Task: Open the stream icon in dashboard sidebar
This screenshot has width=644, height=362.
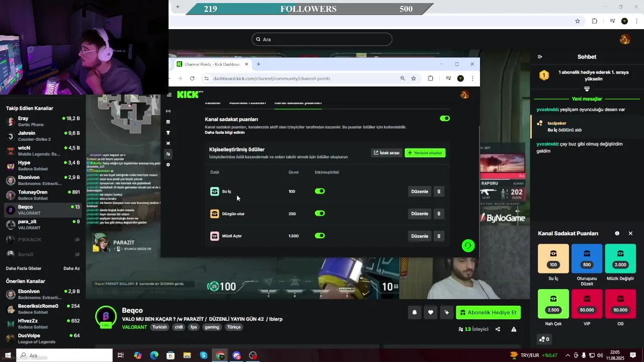Action: click(x=168, y=111)
